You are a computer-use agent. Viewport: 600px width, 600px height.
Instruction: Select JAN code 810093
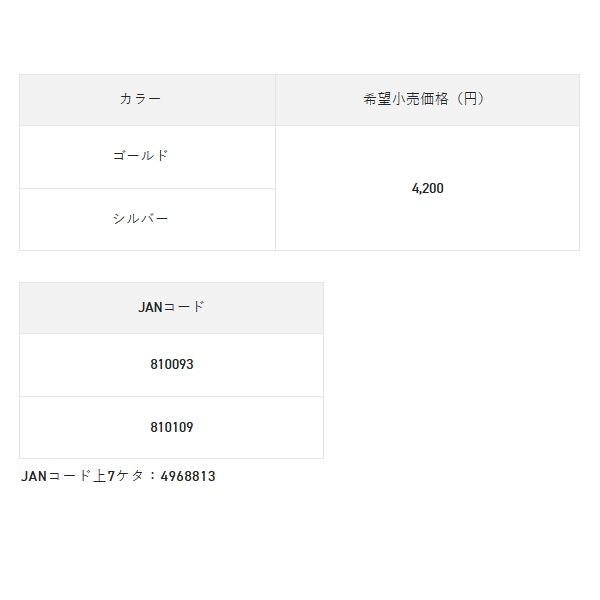tap(171, 365)
